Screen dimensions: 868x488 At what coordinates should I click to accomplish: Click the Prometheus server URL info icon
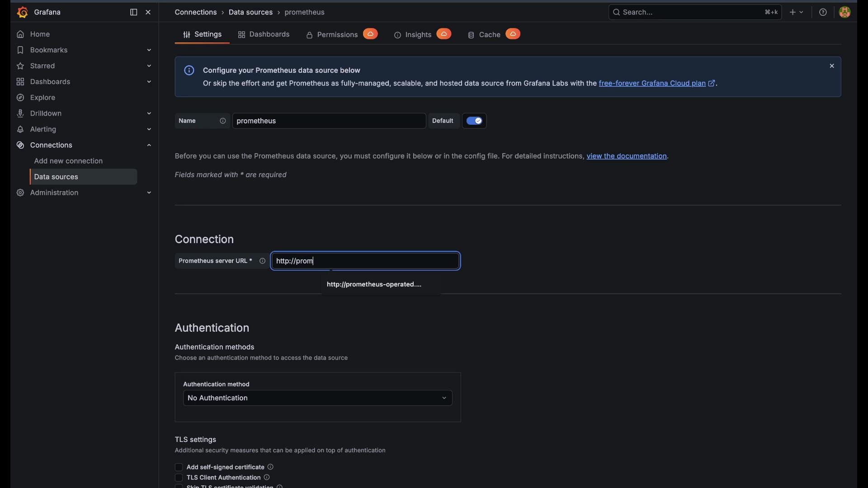point(263,261)
